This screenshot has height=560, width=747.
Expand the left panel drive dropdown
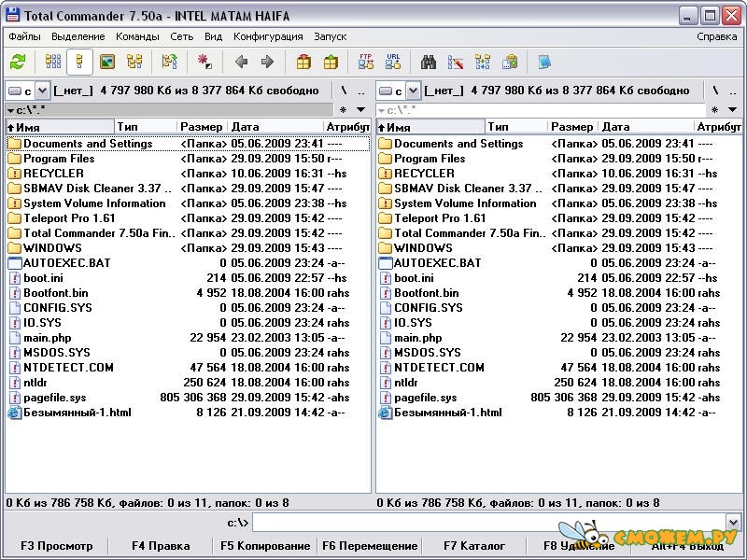tap(42, 91)
